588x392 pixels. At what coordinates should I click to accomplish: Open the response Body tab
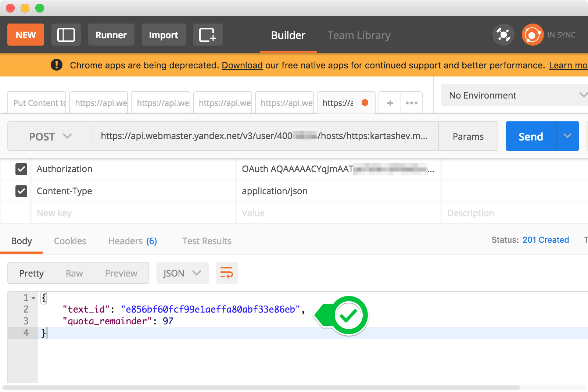pos(21,241)
